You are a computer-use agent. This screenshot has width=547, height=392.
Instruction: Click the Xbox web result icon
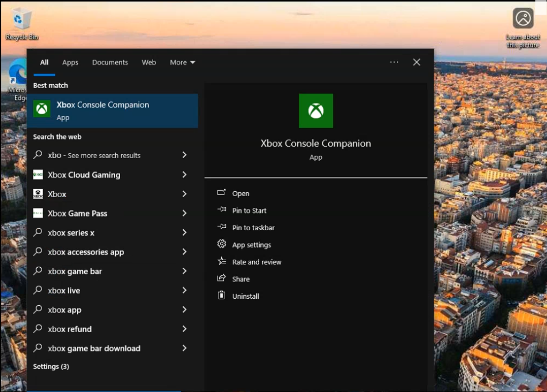point(38,194)
